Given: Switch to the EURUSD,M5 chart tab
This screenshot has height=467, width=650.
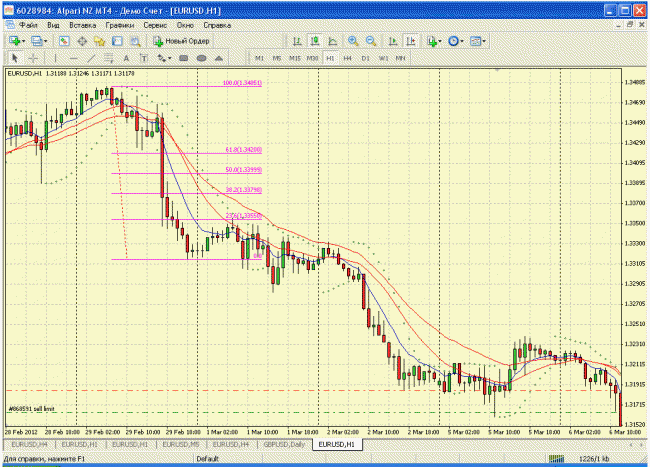Looking at the screenshot, I should click(181, 444).
